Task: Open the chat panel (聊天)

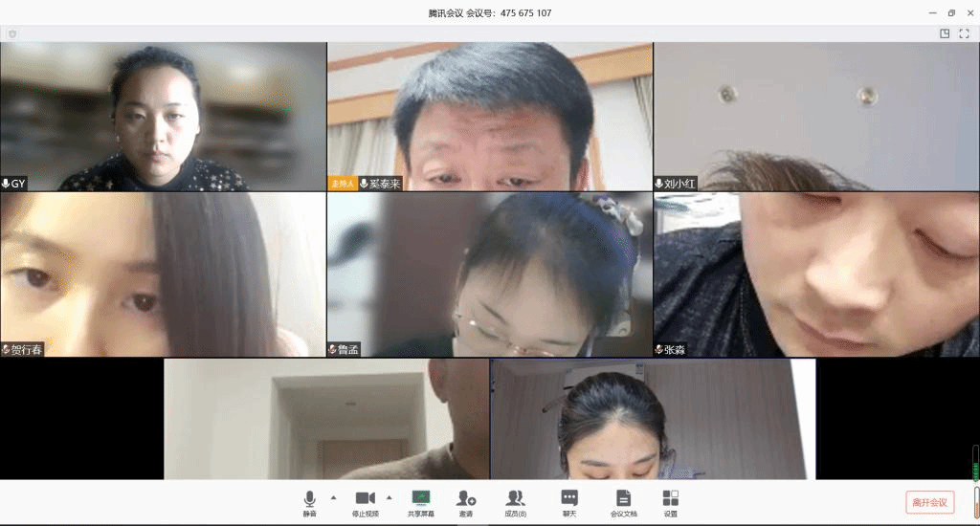Action: click(569, 502)
